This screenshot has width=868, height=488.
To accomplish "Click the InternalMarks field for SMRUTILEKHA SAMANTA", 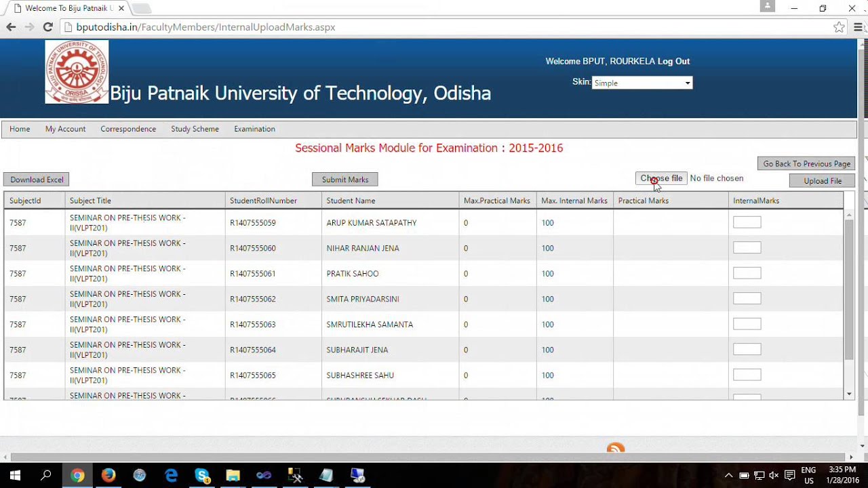I will pos(747,324).
